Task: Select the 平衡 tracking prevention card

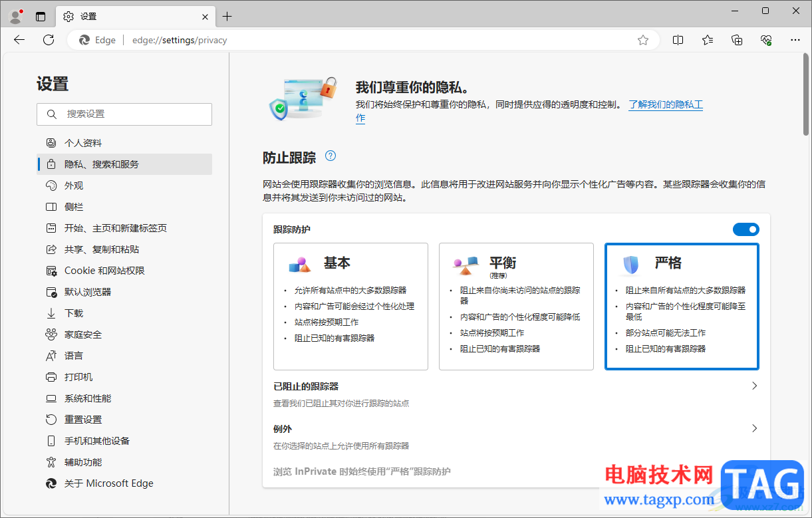Action: tap(516, 307)
